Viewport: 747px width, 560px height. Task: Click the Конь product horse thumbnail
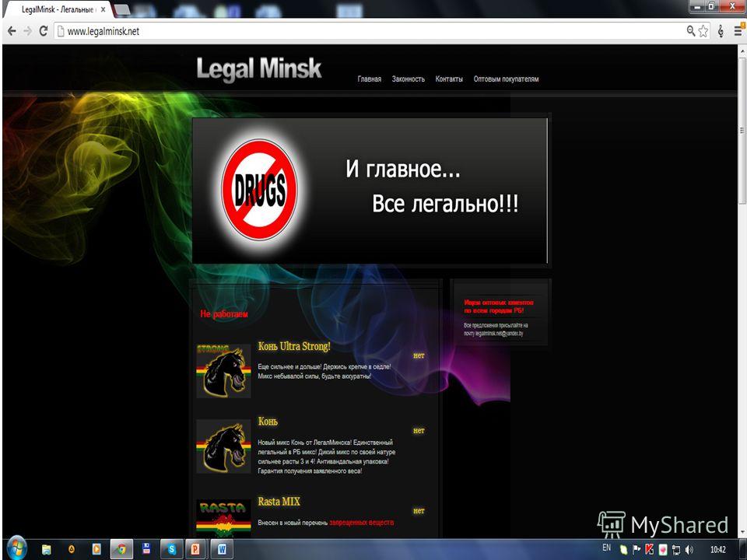click(x=223, y=446)
